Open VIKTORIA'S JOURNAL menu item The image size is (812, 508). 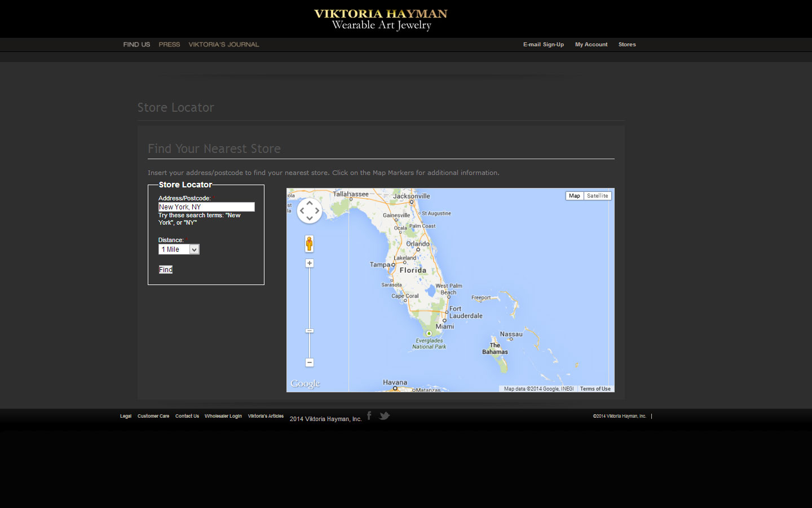(224, 45)
